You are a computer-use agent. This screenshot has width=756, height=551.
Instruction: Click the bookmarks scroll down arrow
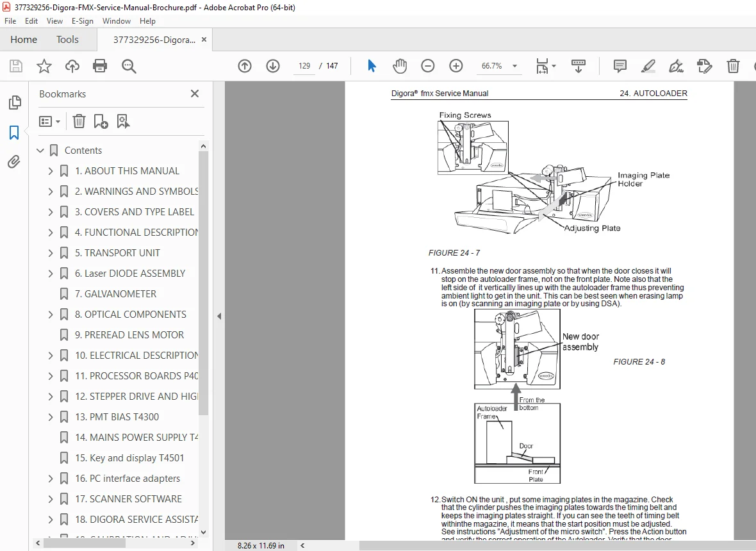(204, 532)
